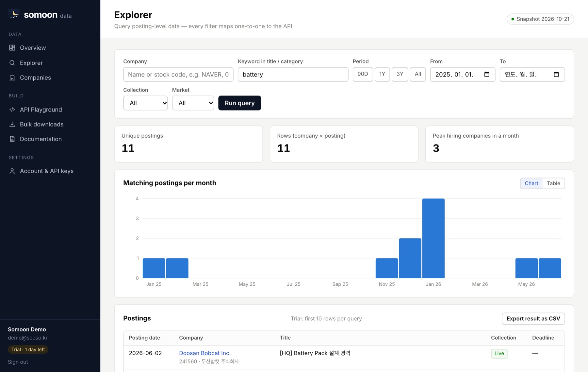Image resolution: width=588 pixels, height=372 pixels.
Task: Click the Explorer magnifier icon
Action: coord(12,63)
